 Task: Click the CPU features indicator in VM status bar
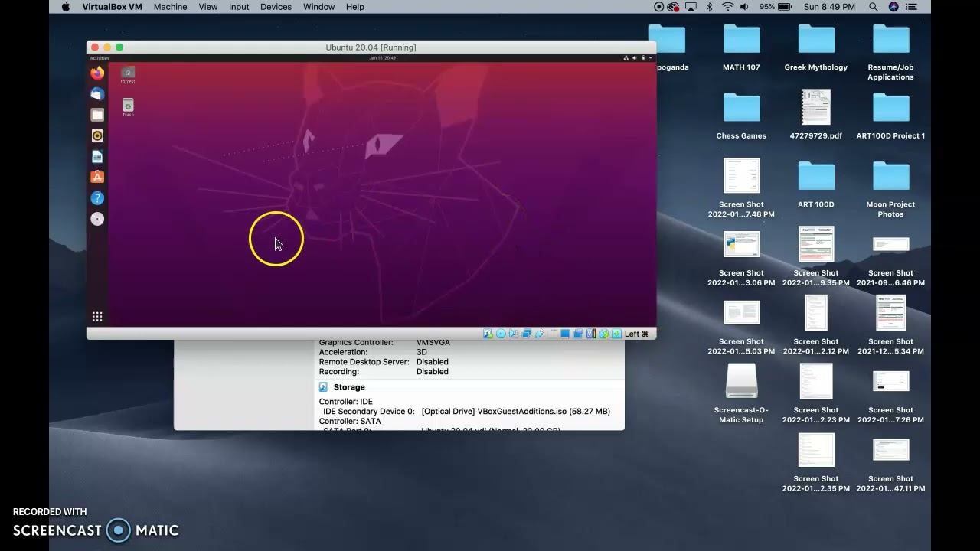tap(590, 334)
